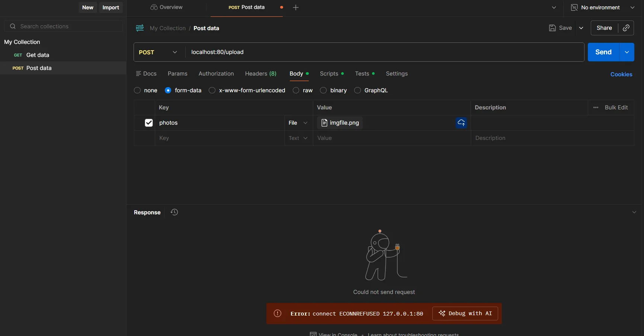Save the Post data request
Screen dimensions: 644x336
(561, 28)
